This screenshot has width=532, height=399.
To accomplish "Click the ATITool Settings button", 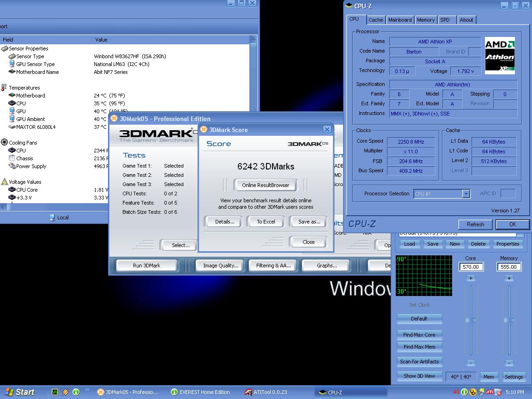I will point(514,377).
